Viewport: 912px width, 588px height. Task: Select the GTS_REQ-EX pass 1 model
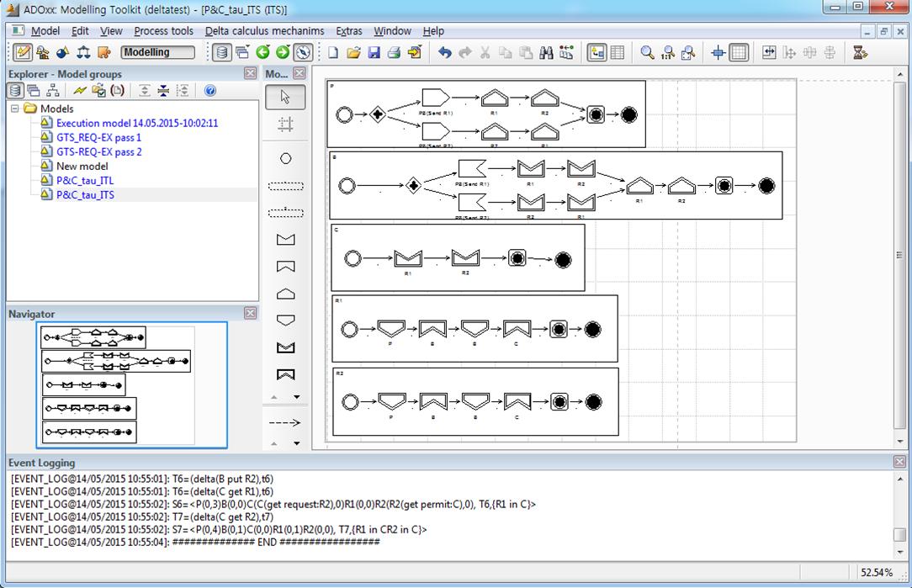tap(99, 137)
